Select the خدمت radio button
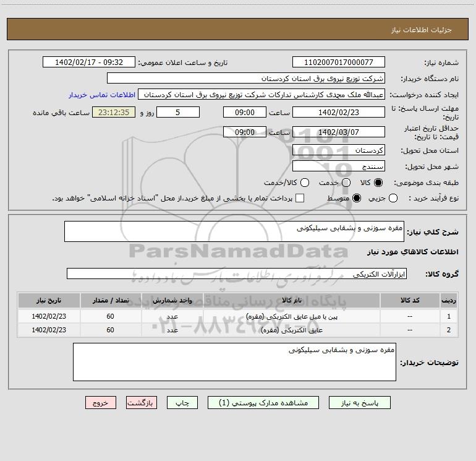Image resolution: width=476 pixels, height=461 pixels. click(346, 183)
